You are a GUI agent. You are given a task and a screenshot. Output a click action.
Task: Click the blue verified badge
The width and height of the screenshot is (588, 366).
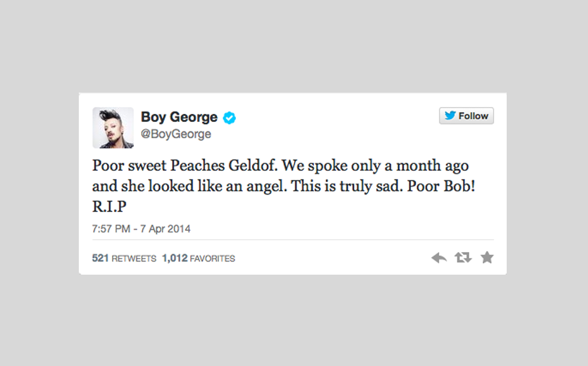230,118
